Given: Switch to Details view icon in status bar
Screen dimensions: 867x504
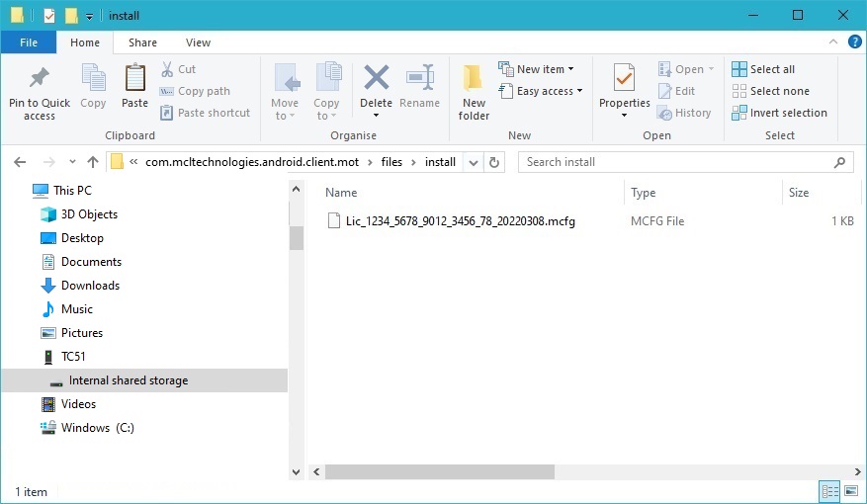Looking at the screenshot, I should coord(830,491).
